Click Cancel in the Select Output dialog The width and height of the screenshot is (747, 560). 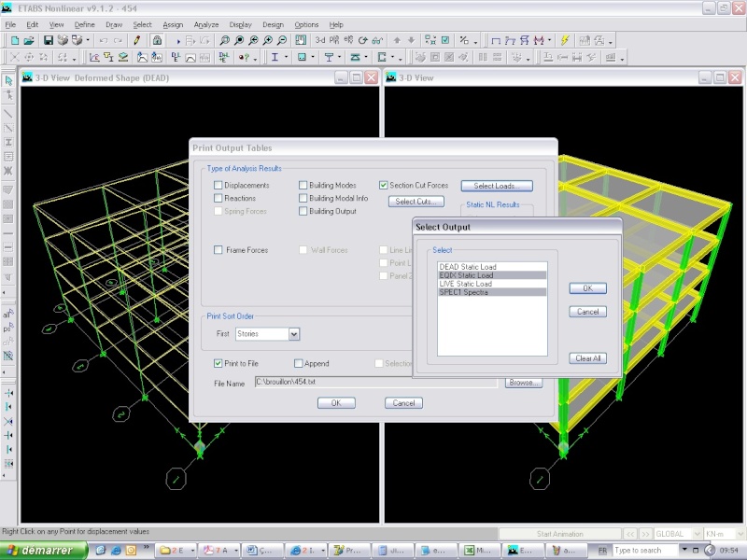(587, 312)
